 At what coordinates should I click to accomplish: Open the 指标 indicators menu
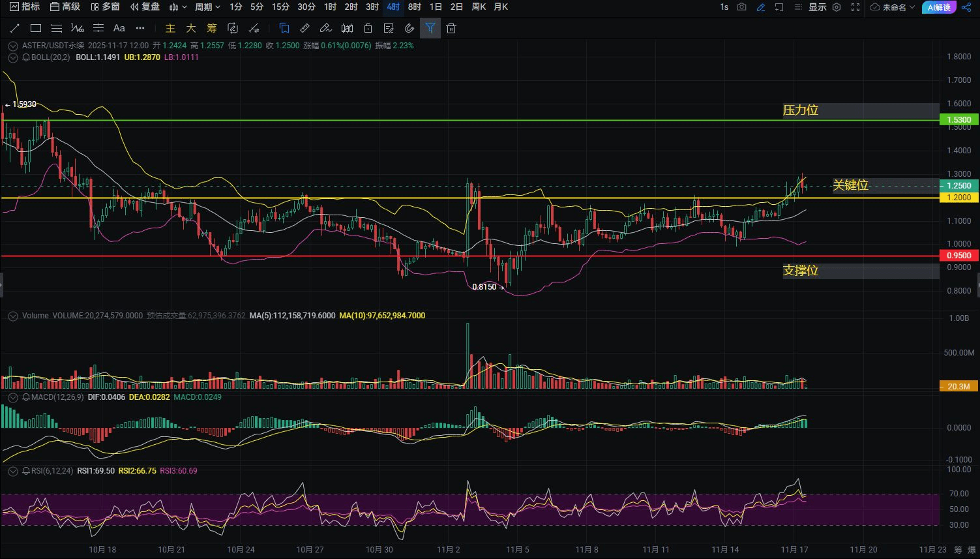pyautogui.click(x=24, y=7)
